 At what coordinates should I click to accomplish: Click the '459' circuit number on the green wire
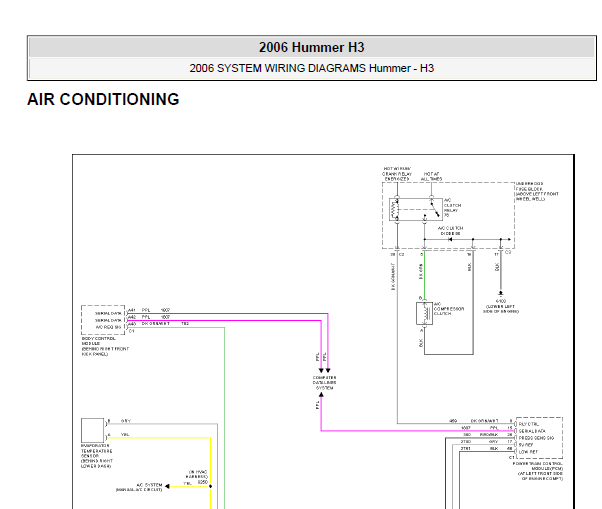coord(453,421)
